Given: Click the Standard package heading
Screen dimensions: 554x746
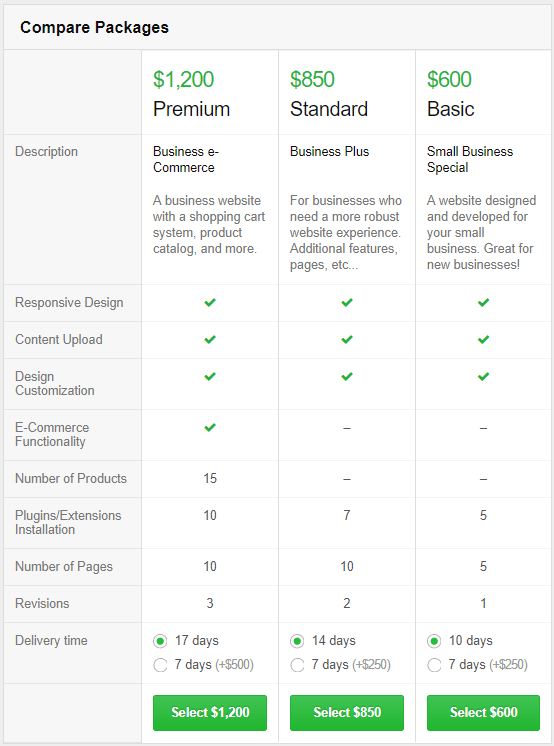Looking at the screenshot, I should tap(329, 109).
